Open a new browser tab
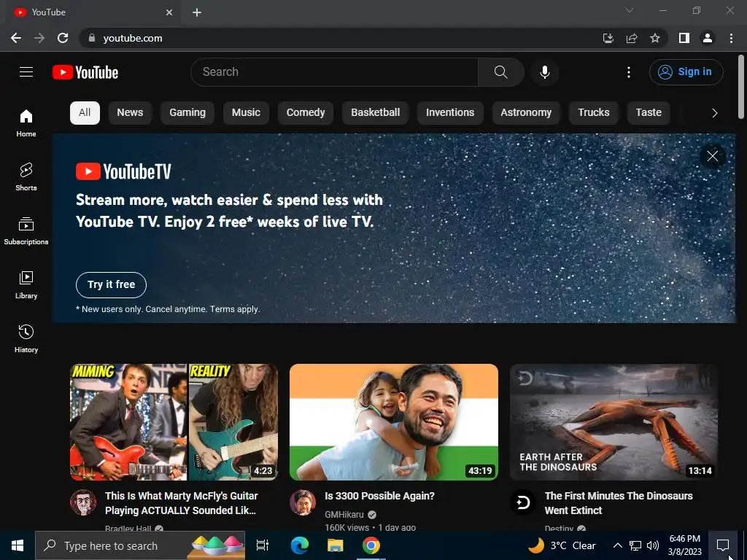The width and height of the screenshot is (747, 560). 197,12
